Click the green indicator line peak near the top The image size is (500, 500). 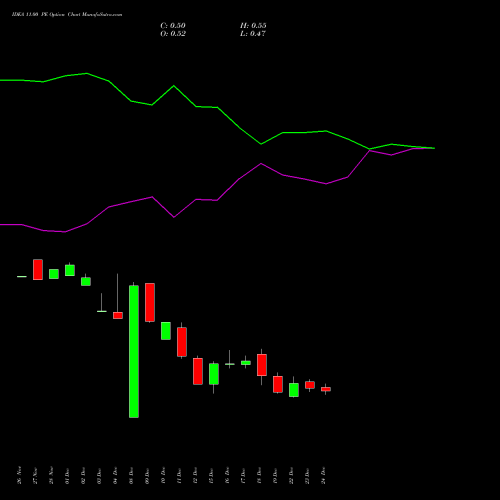click(x=87, y=73)
